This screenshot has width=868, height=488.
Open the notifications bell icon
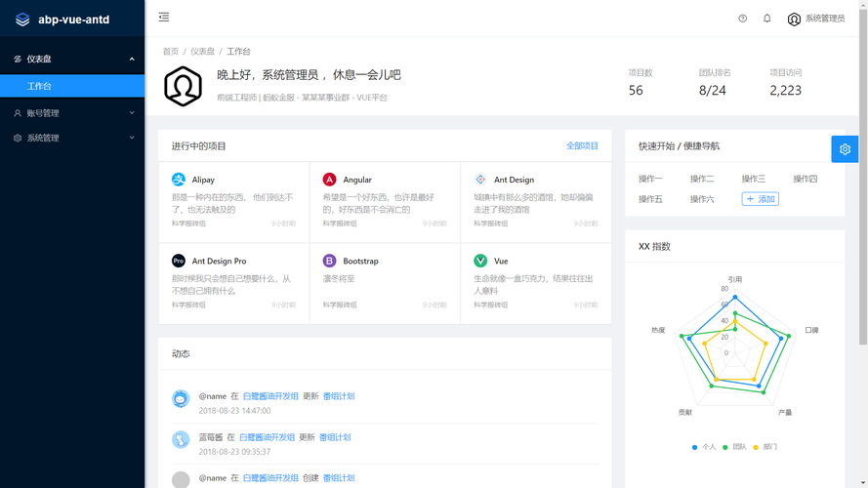click(x=766, y=19)
